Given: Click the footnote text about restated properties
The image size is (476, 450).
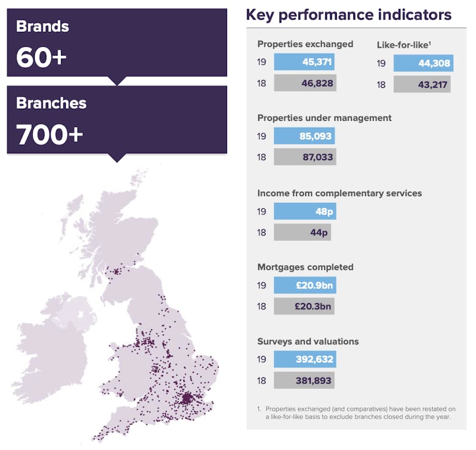Looking at the screenshot, I should (x=361, y=413).
